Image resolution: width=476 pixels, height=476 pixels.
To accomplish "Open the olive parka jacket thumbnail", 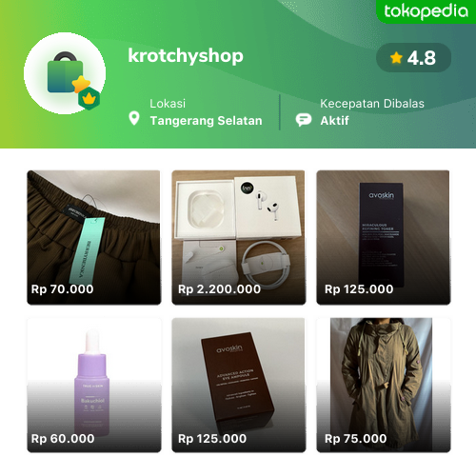I will pos(384,386).
